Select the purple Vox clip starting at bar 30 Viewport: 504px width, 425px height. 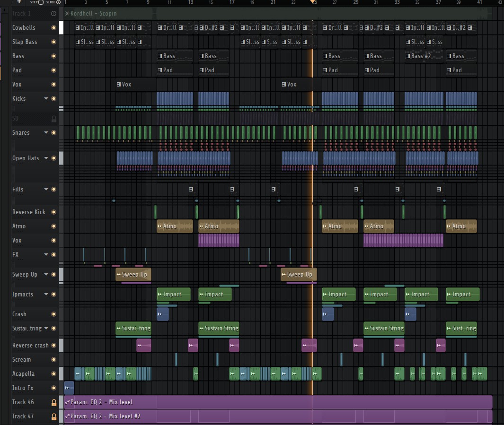403,241
